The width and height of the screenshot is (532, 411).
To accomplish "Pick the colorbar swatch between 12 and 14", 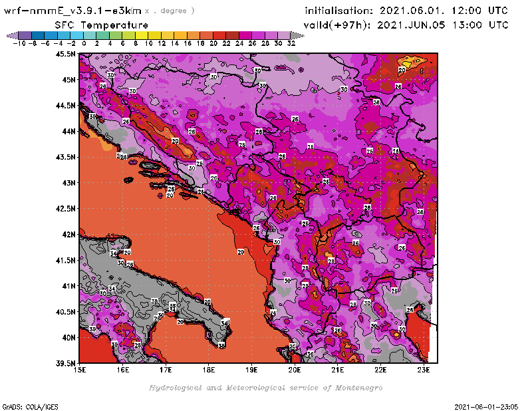I will coord(168,35).
